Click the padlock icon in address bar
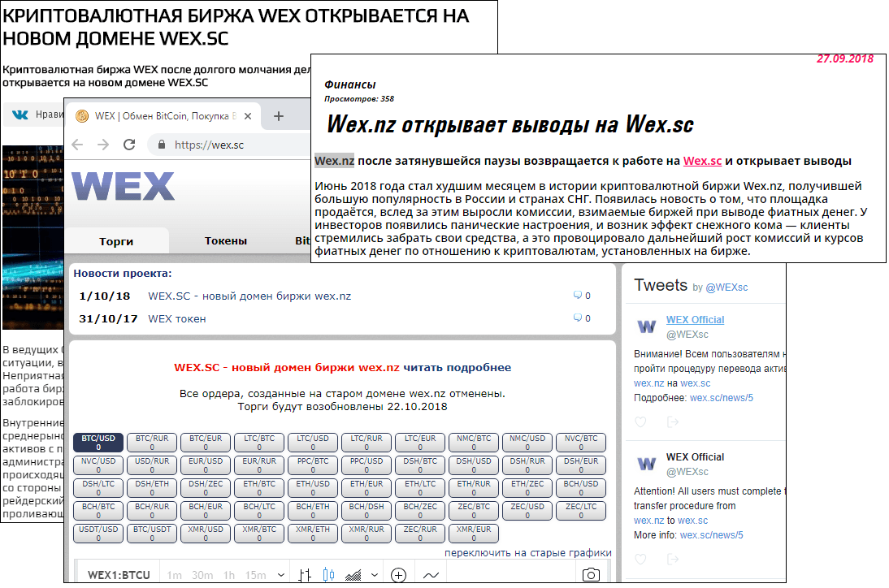 point(162,145)
